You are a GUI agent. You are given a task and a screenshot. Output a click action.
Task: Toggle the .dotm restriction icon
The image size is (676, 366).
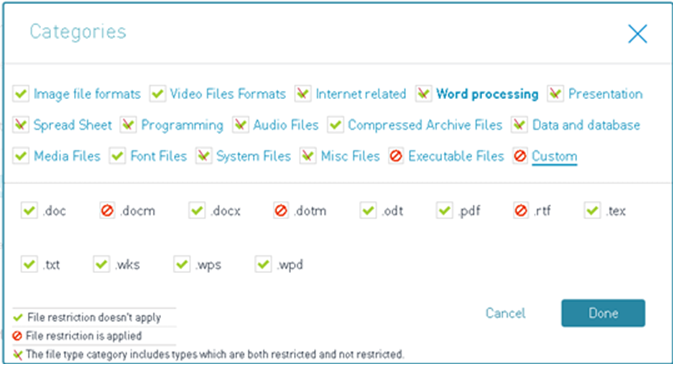(x=281, y=211)
